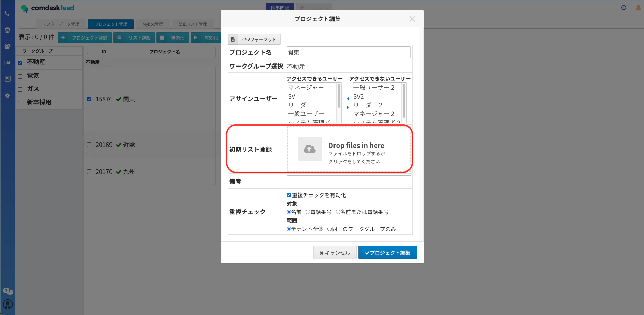Click the プロジェクト名 input field
The image size is (644, 315).
[x=349, y=52]
